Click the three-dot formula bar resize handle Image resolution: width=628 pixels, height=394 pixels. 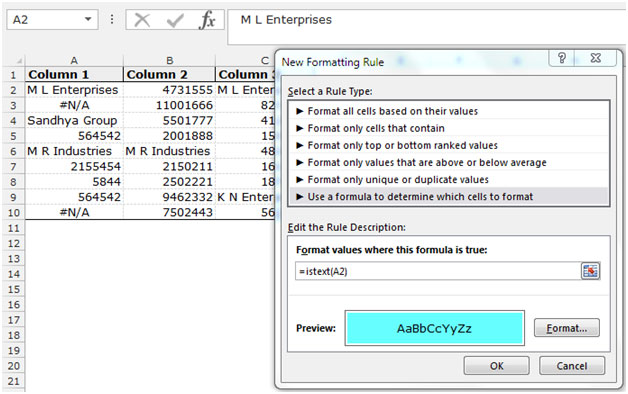tap(112, 19)
